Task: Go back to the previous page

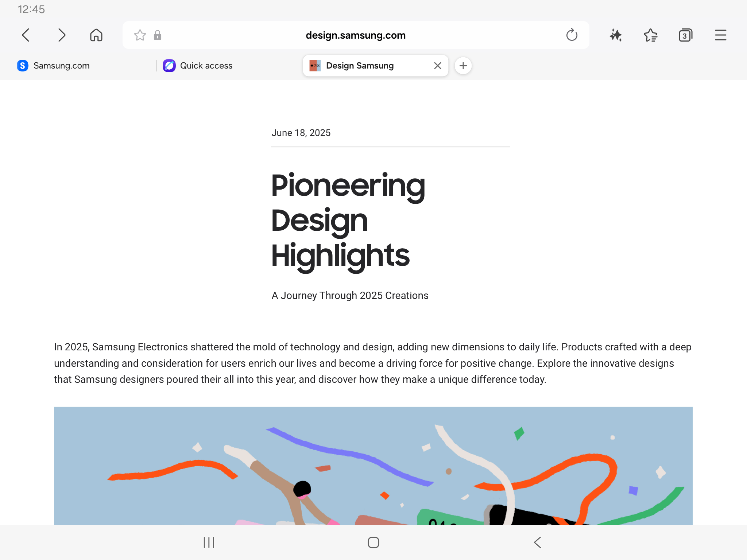Action: coord(26,35)
